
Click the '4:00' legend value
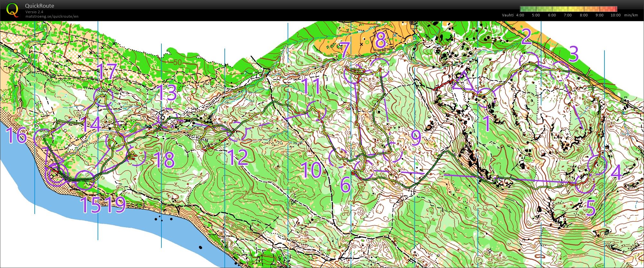click(x=520, y=15)
